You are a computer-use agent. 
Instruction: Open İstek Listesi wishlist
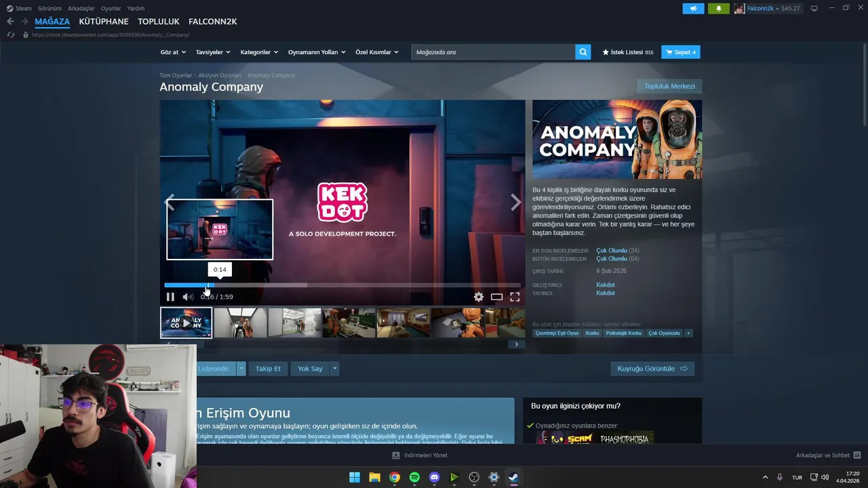pos(628,52)
